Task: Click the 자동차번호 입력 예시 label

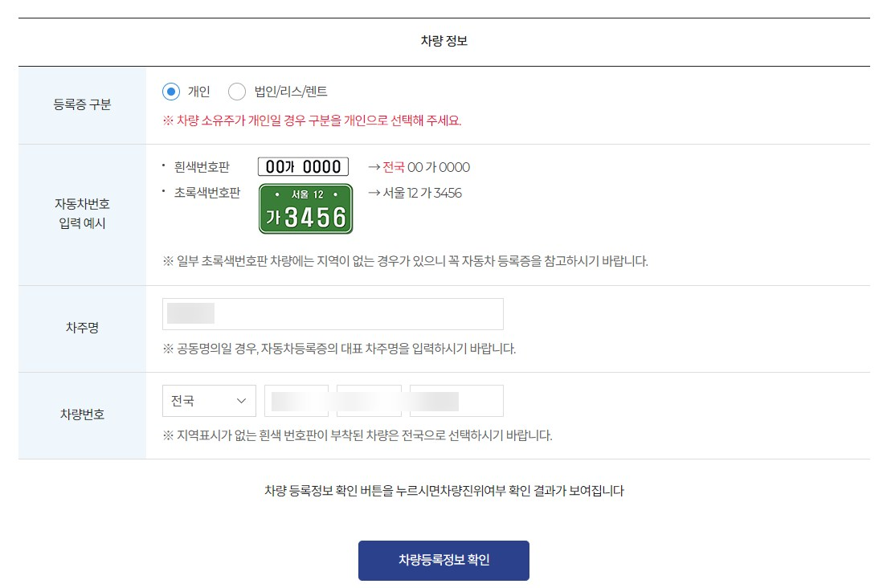Action: pos(80,214)
